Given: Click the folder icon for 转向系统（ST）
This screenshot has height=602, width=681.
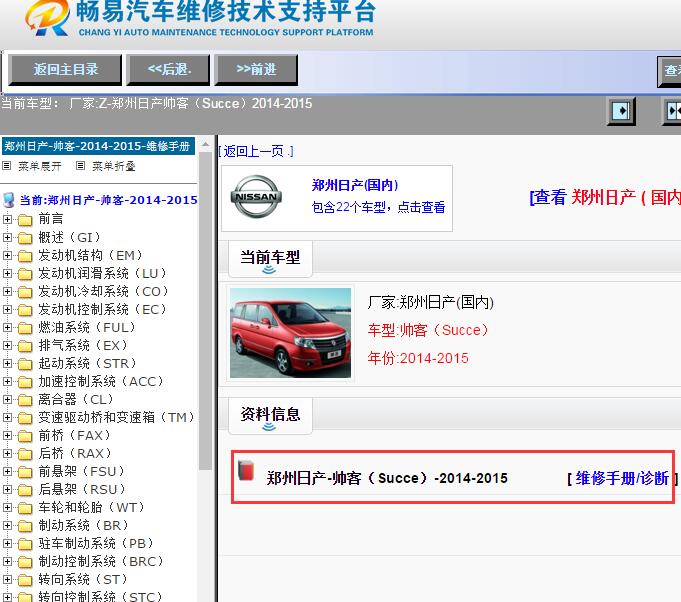Looking at the screenshot, I should (25, 580).
